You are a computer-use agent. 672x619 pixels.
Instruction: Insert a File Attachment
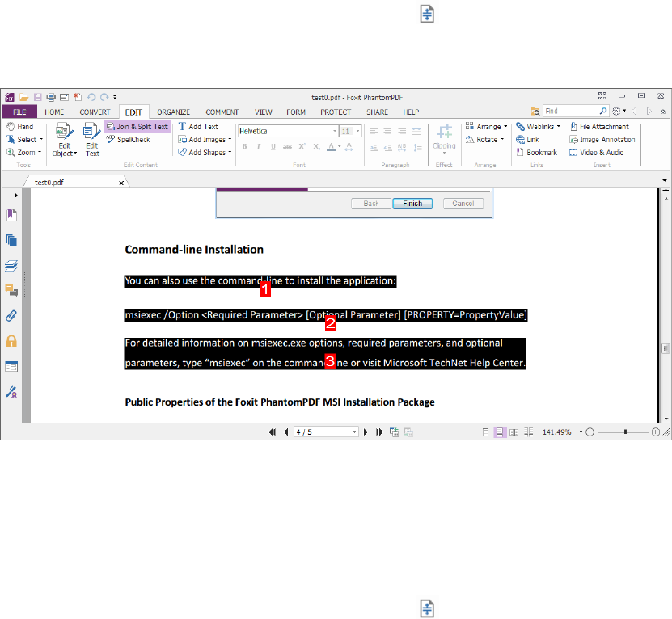point(599,126)
